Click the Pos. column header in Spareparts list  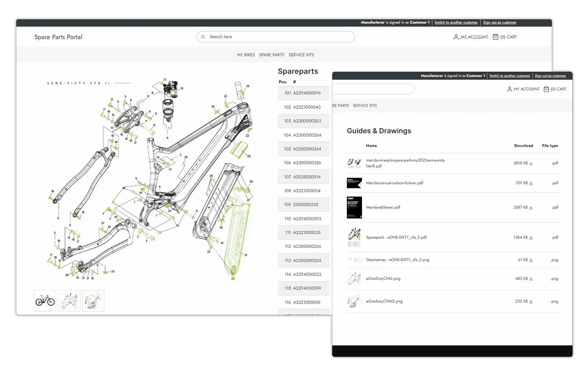(283, 82)
